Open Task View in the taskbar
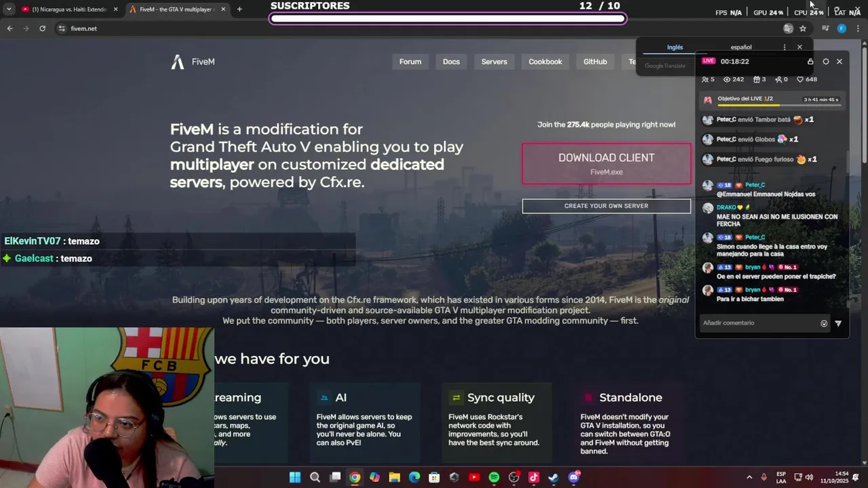Viewport: 868px width, 488px height. tap(335, 477)
